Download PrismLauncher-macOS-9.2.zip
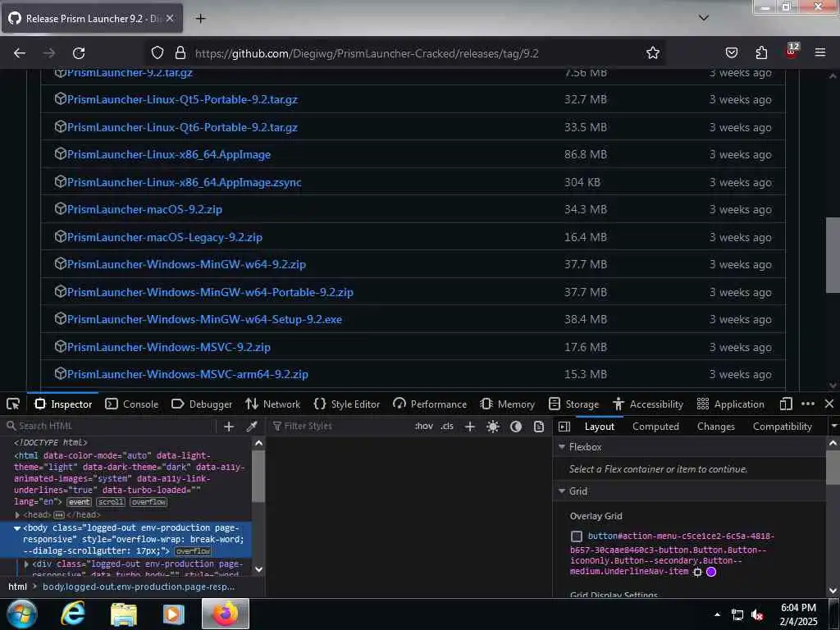 coord(144,209)
